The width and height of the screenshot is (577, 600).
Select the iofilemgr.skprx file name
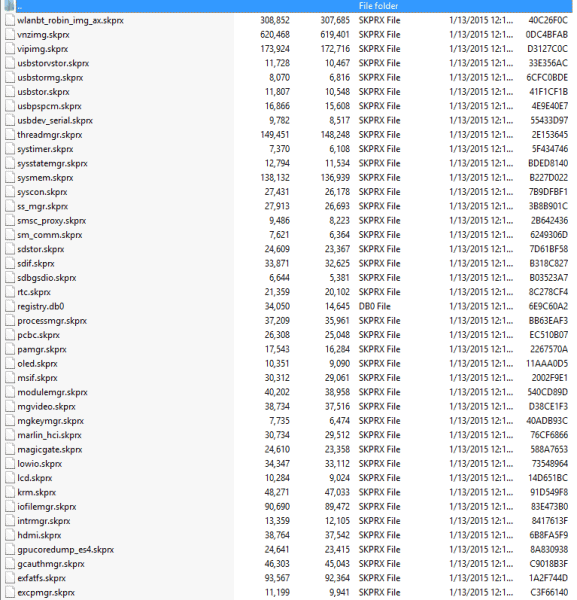point(47,507)
